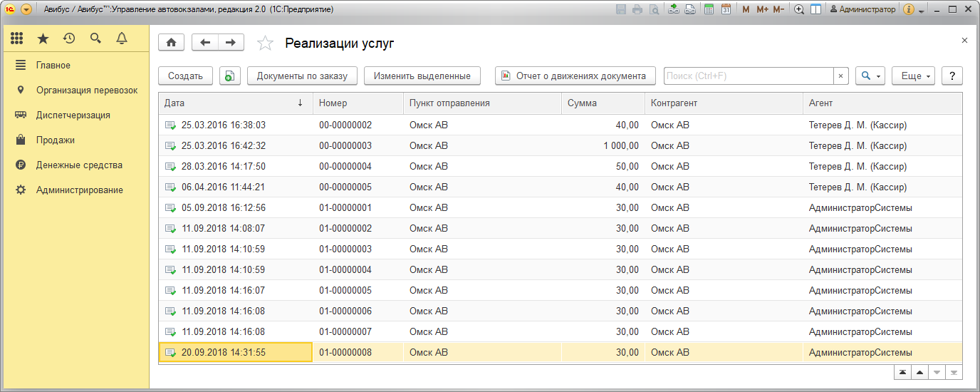
Task: Open the search options dropdown with magnifier
Action: coord(870,76)
